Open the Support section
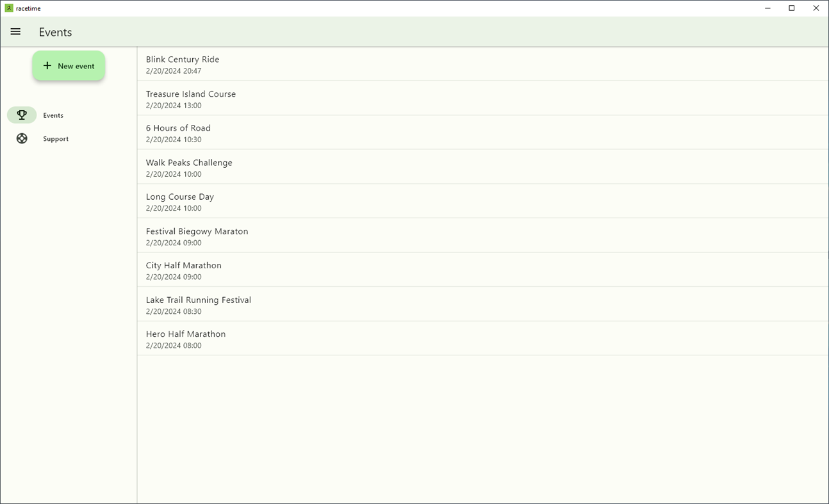This screenshot has width=829, height=504. (x=56, y=138)
